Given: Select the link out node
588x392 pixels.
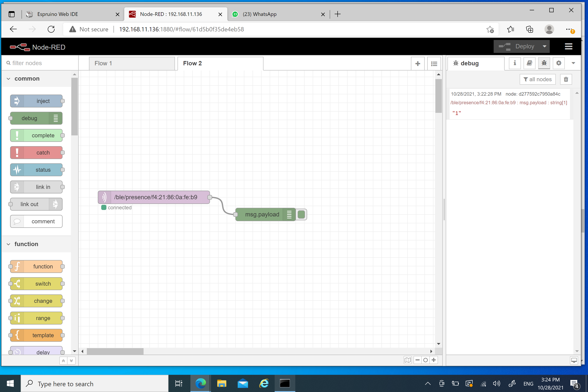Looking at the screenshot, I should (37, 204).
